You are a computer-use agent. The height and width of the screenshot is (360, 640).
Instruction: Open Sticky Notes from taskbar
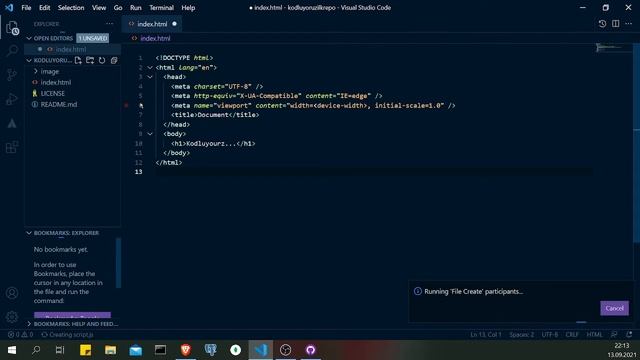[86, 350]
